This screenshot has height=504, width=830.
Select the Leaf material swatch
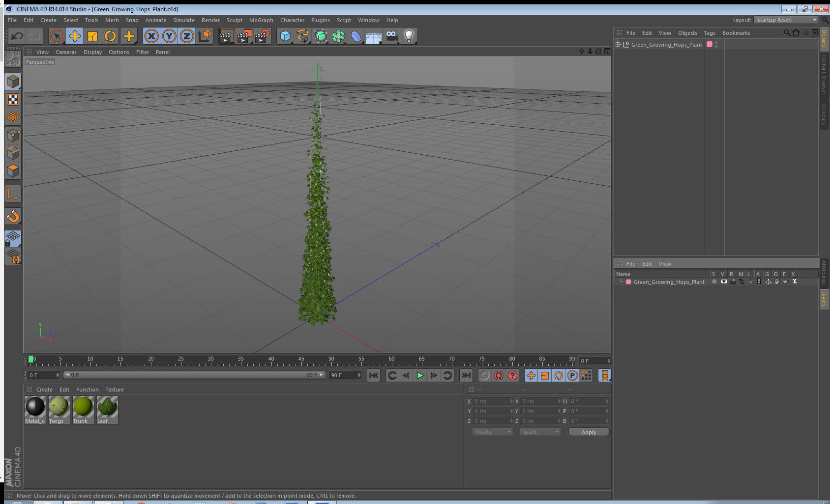107,410
